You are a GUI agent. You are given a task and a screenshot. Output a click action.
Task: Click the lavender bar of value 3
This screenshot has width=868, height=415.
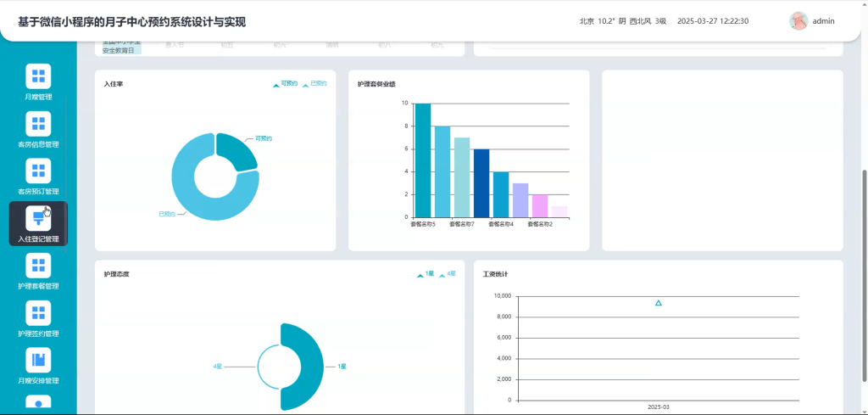pyautogui.click(x=520, y=200)
